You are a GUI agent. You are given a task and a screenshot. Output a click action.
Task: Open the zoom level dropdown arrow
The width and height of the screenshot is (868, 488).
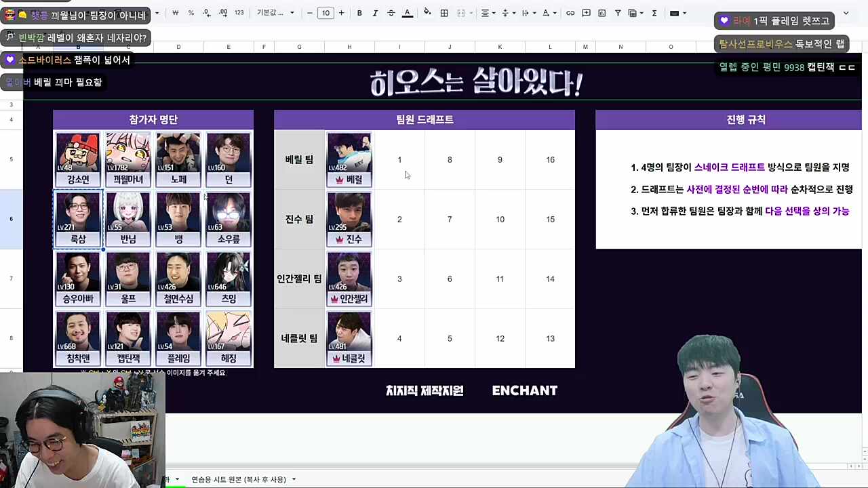point(157,13)
